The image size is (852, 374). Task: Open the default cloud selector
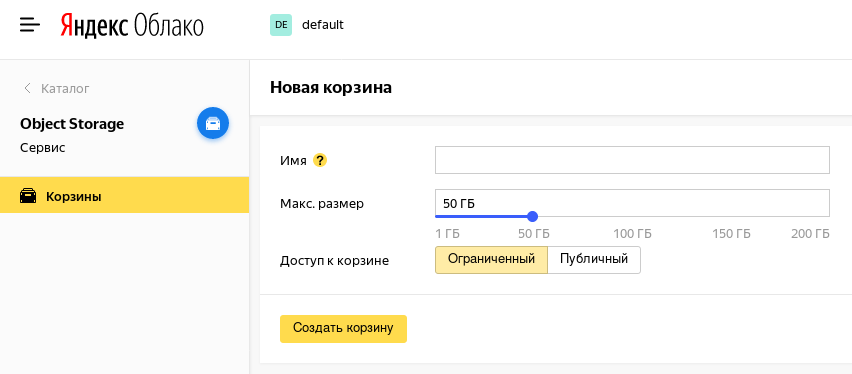(x=323, y=25)
